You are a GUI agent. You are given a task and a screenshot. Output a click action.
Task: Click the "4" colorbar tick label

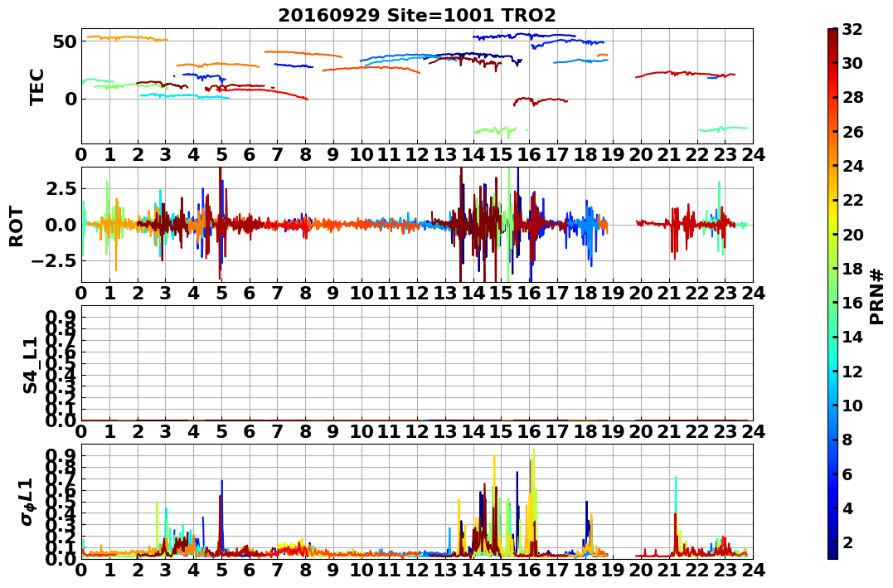click(847, 508)
